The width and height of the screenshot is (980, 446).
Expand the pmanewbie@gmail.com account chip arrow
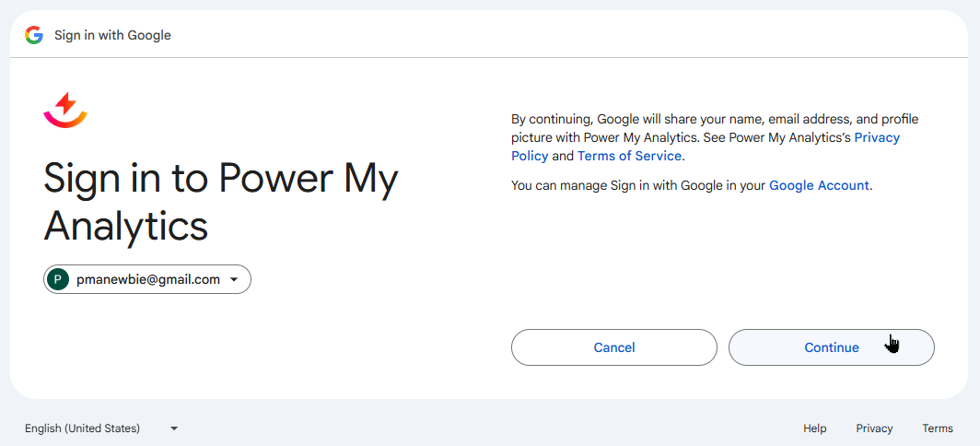234,280
